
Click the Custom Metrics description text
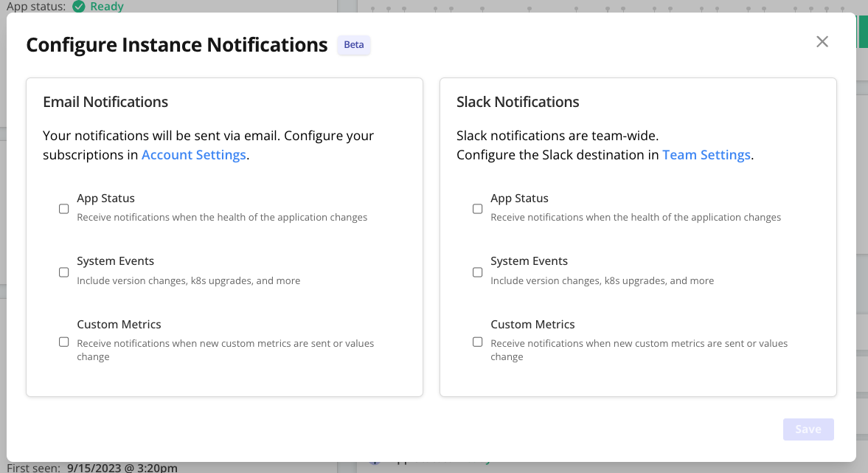[225, 350]
